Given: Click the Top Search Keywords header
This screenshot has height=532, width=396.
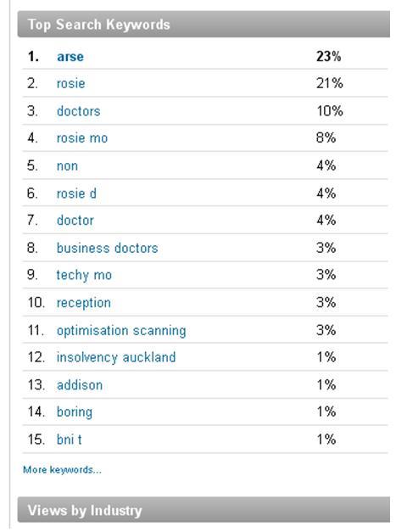Looking at the screenshot, I should click(204, 24).
